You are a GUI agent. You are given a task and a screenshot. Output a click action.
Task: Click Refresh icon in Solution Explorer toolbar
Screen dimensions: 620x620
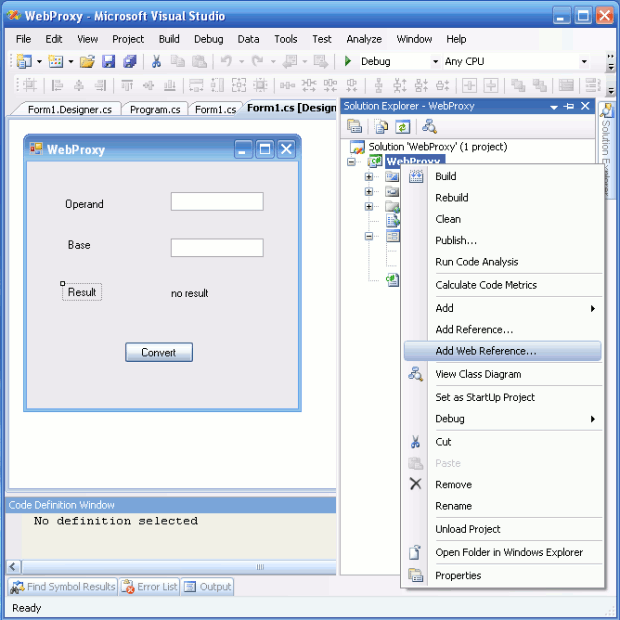coord(402,126)
